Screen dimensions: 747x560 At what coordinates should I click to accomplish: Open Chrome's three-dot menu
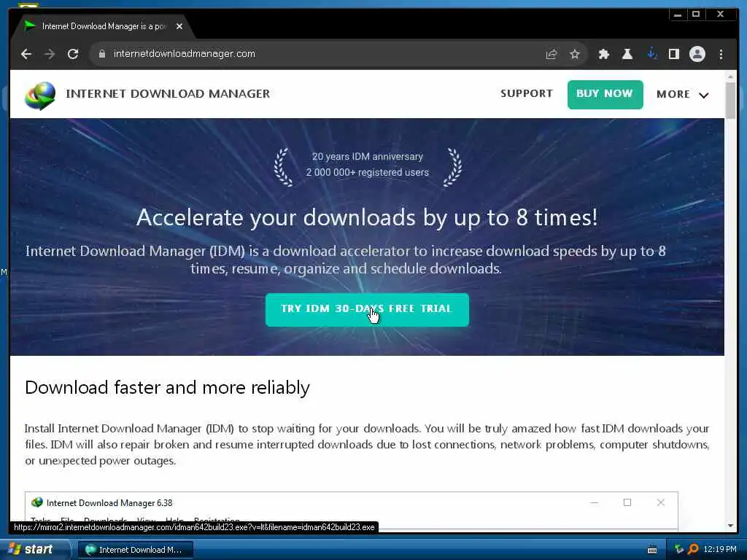pyautogui.click(x=721, y=54)
